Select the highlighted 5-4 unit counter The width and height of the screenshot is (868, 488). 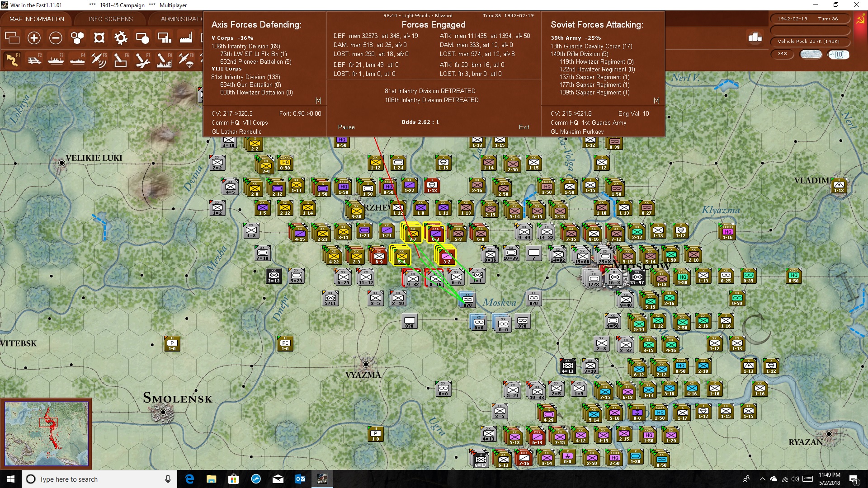401,256
